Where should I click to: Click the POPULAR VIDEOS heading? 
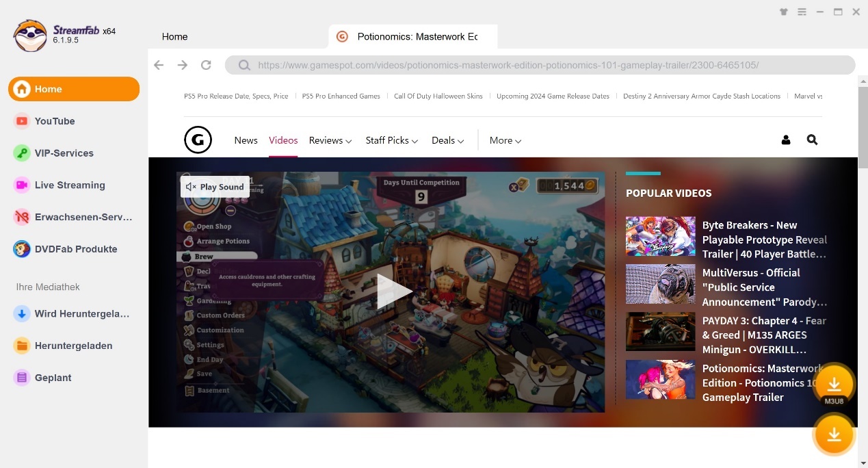coord(668,193)
